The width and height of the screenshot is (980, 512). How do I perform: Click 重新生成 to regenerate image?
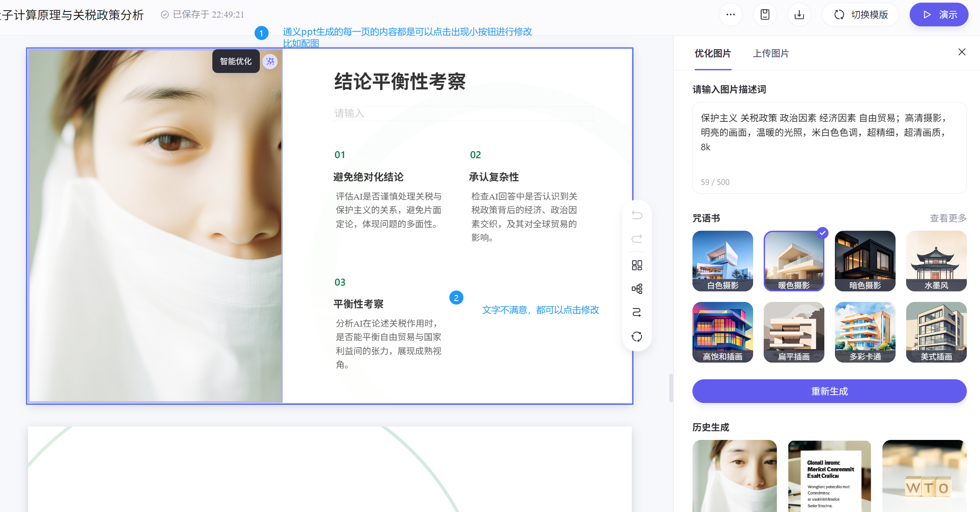[829, 391]
